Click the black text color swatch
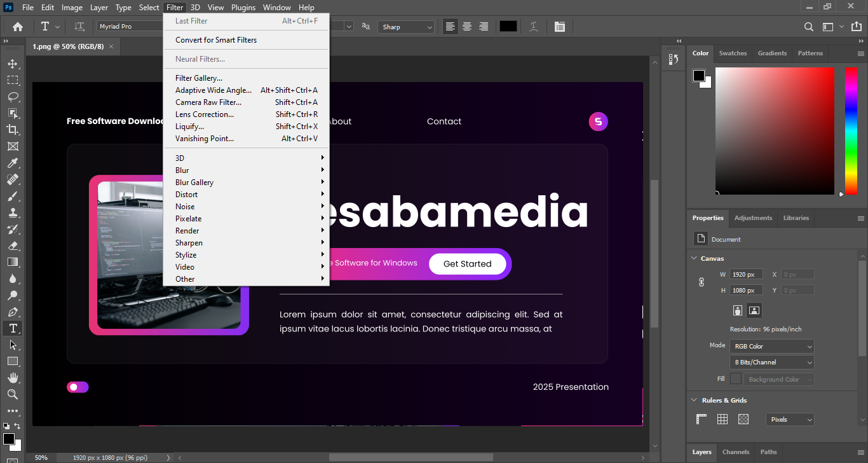Viewport: 868px width, 463px height. tap(508, 27)
